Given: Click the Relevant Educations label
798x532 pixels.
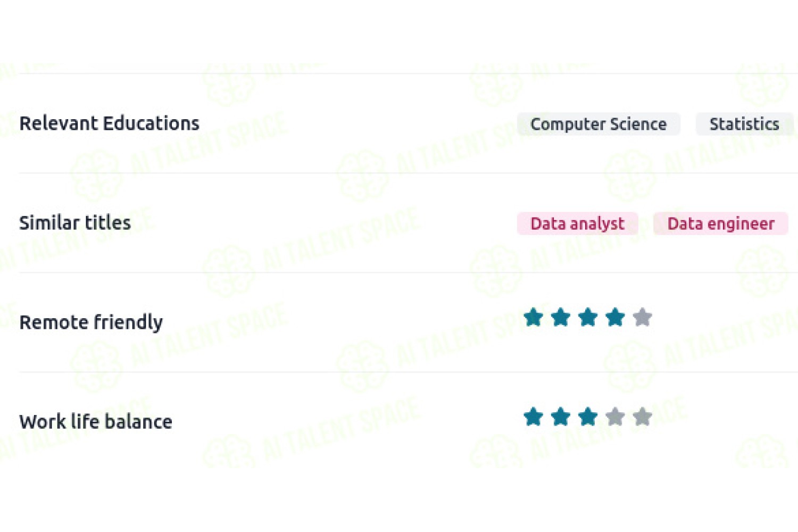Looking at the screenshot, I should 109,123.
